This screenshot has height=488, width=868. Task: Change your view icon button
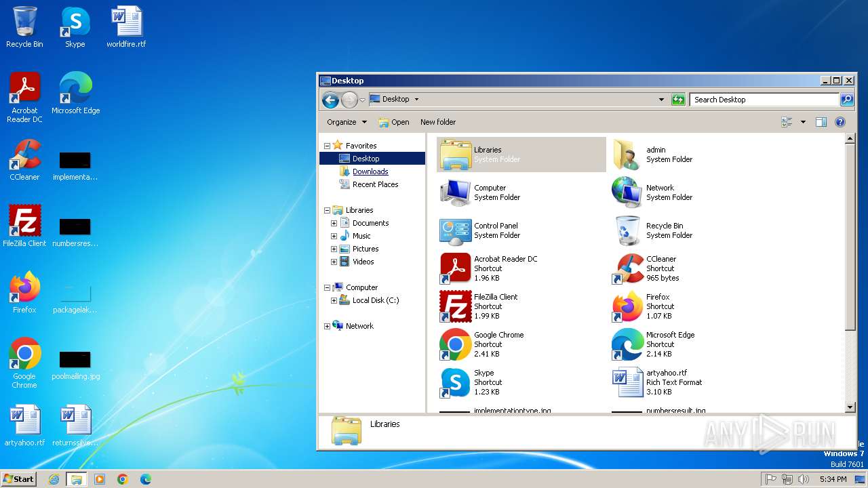point(787,122)
